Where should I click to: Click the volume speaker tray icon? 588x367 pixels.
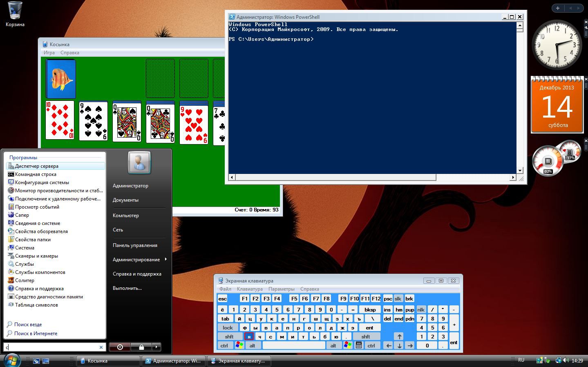(566, 360)
